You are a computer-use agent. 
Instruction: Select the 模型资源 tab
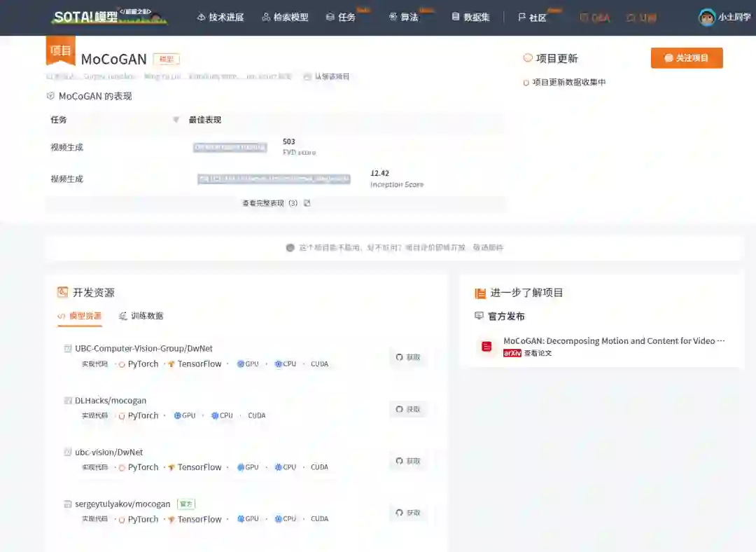click(x=80, y=316)
